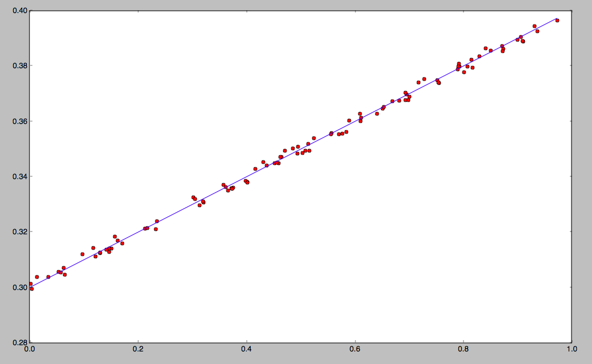Click the x-axis tick label 0.2
Screen dimensions: 592x364
point(138,349)
